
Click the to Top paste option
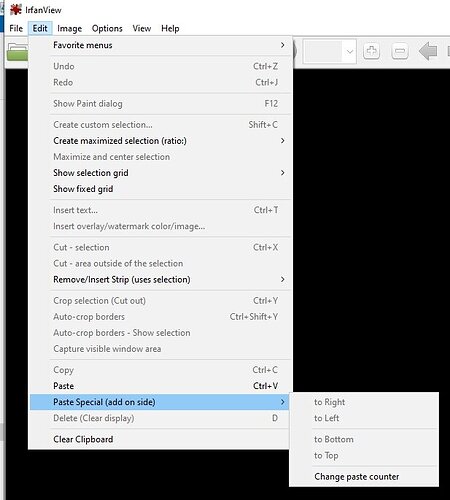[x=364, y=455]
